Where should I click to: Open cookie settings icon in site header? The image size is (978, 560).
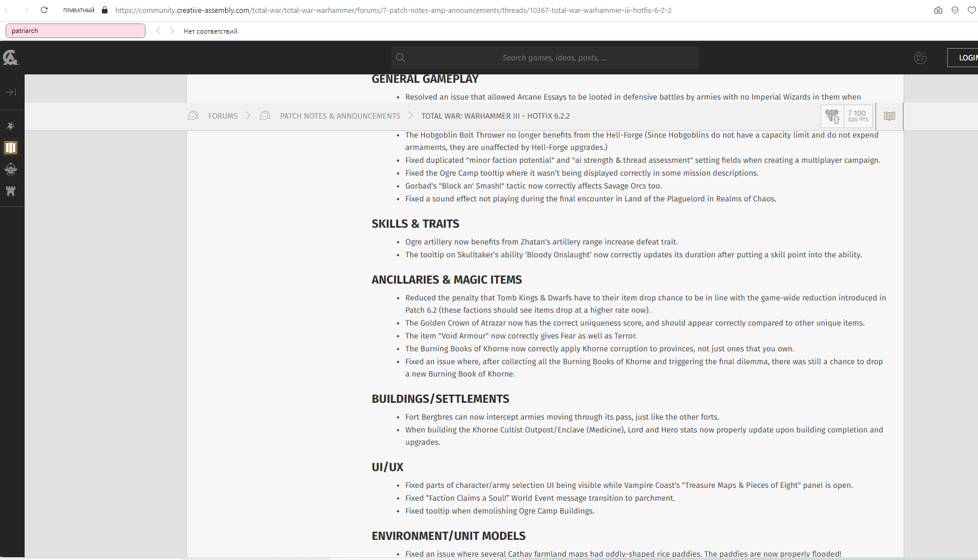point(920,58)
